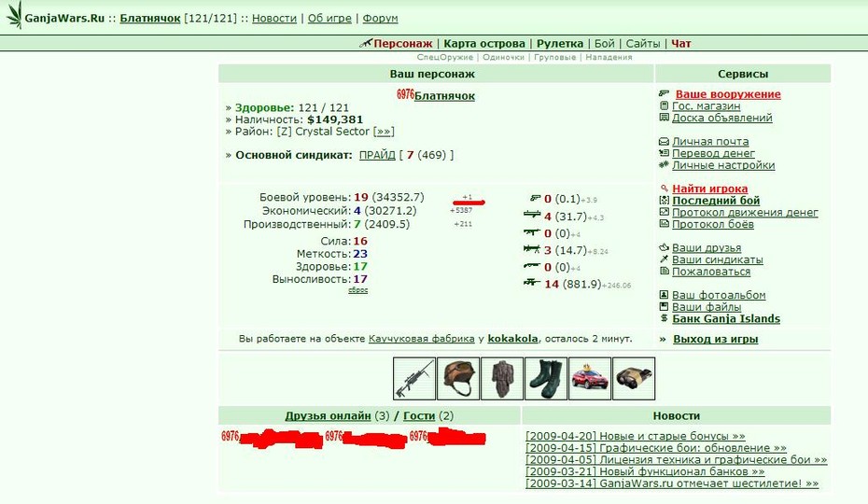Click the Ваше вооружение link
The height and width of the screenshot is (504, 868).
pos(728,94)
